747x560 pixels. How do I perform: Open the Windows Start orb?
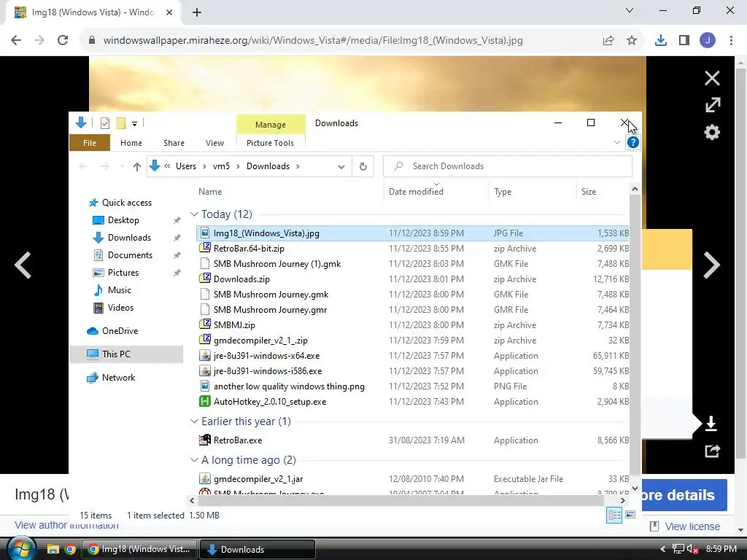pos(22,548)
